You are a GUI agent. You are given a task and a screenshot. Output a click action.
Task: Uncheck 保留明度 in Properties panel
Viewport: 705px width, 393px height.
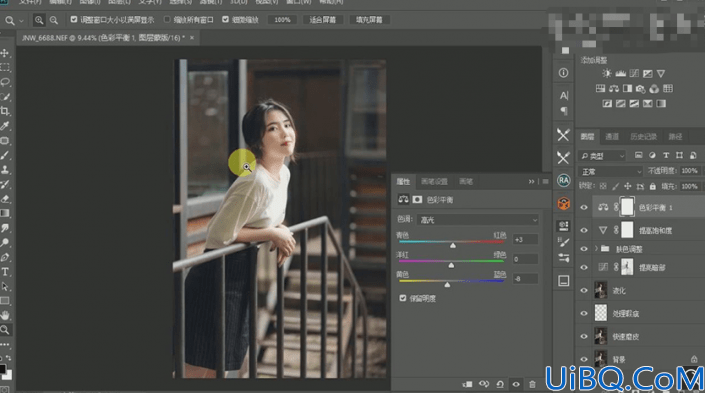[x=403, y=298]
